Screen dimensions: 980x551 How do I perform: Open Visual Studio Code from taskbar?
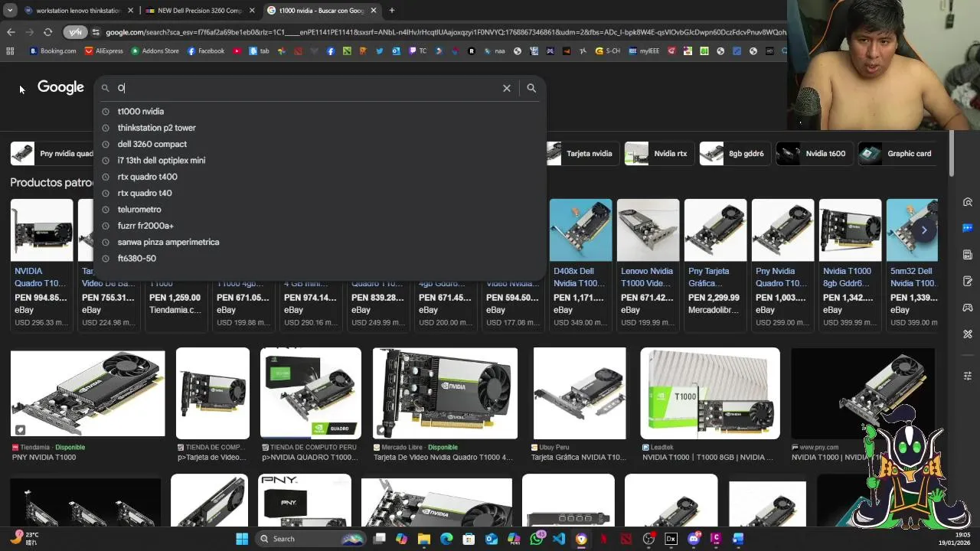tap(559, 539)
